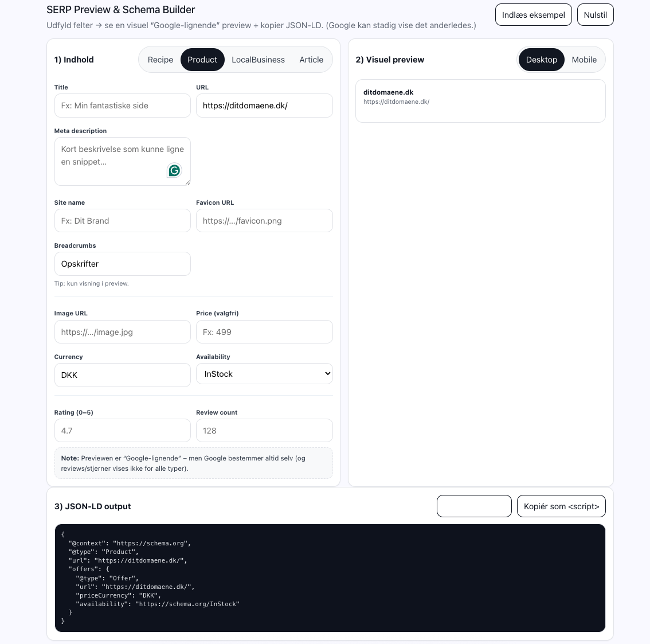650x644 pixels.
Task: Open the Availability dropdown
Action: pos(264,374)
